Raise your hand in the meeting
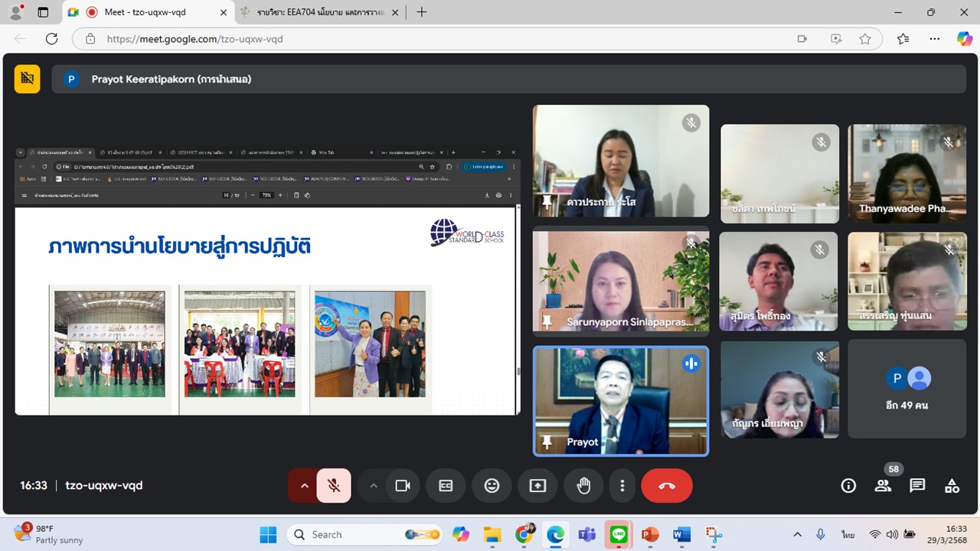The width and height of the screenshot is (980, 551). click(x=583, y=485)
